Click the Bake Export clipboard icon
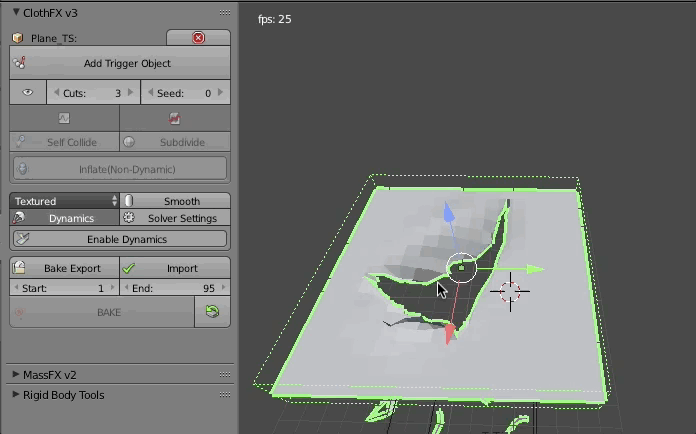The height and width of the screenshot is (434, 696). pos(19,267)
